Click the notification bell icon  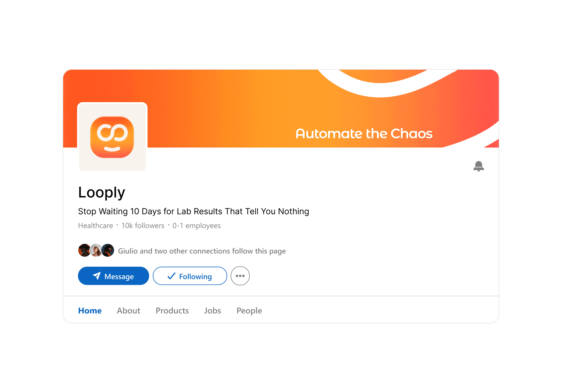[478, 166]
